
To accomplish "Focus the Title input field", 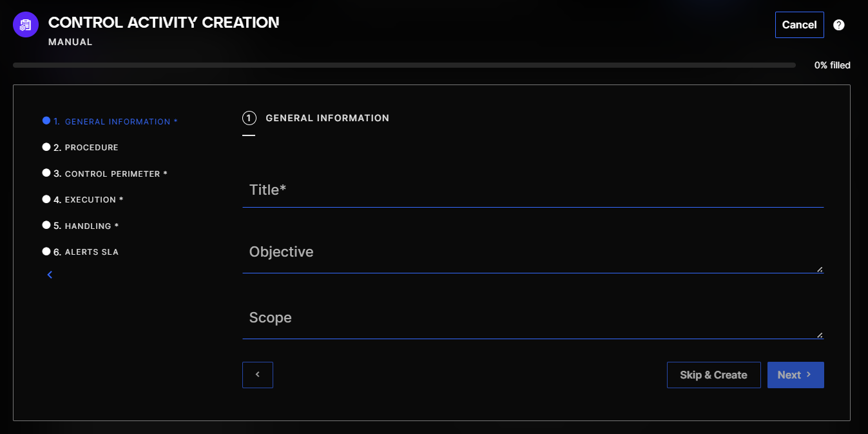I will point(533,190).
